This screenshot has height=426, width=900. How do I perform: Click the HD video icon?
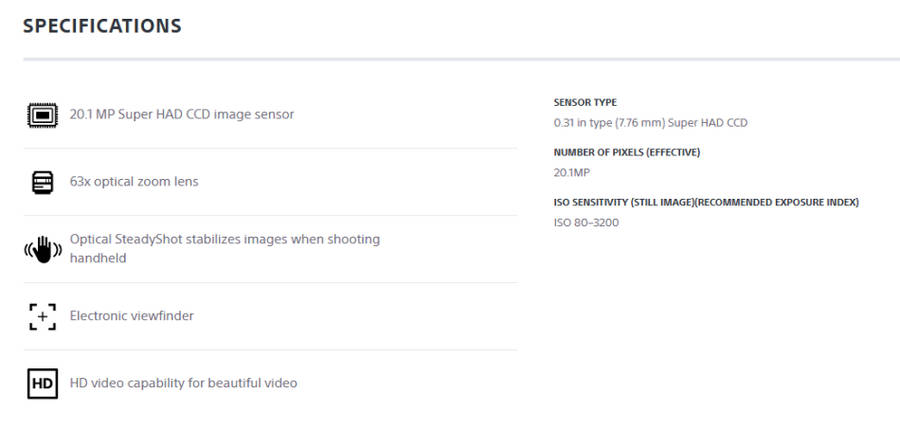[41, 383]
